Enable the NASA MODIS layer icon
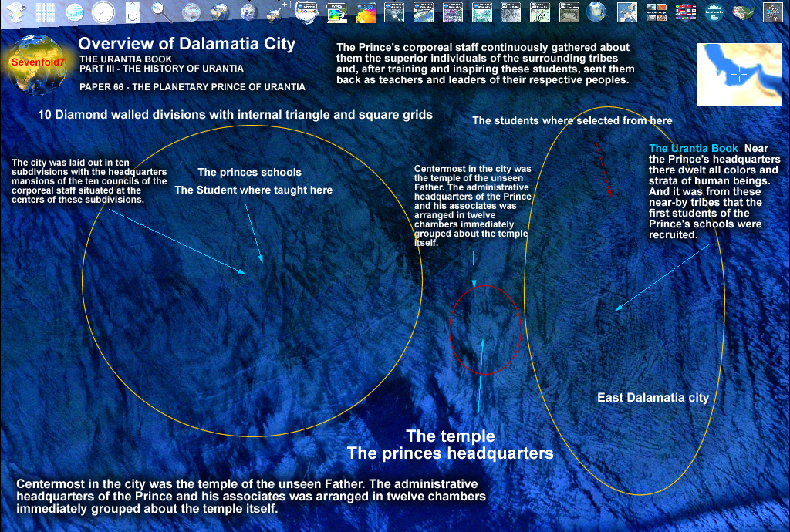Viewport: 790px width, 532px height. point(307,12)
